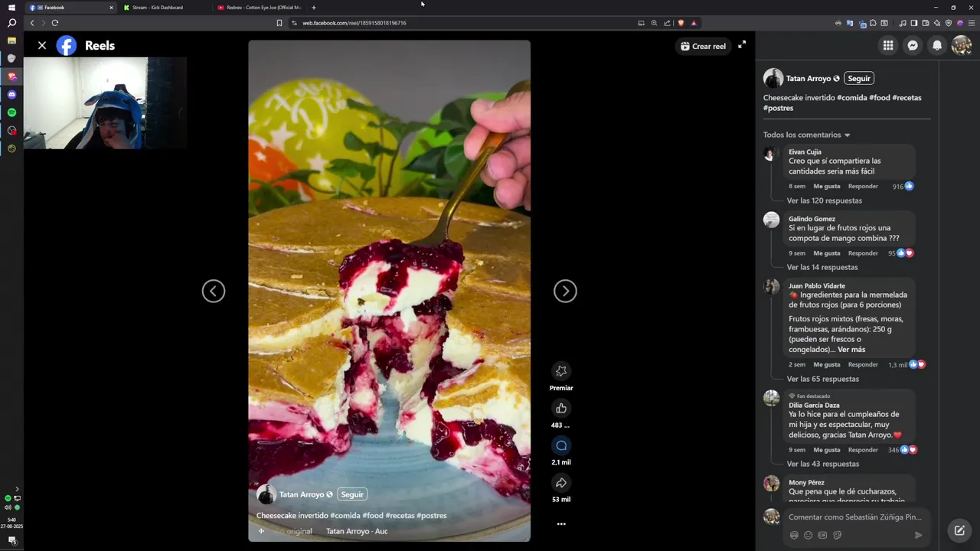This screenshot has width=980, height=551.
Task: Click the Crear reel button
Action: tap(703, 46)
